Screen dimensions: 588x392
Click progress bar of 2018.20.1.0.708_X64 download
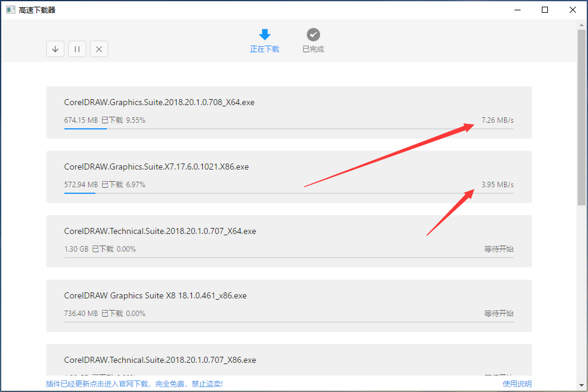[289, 129]
